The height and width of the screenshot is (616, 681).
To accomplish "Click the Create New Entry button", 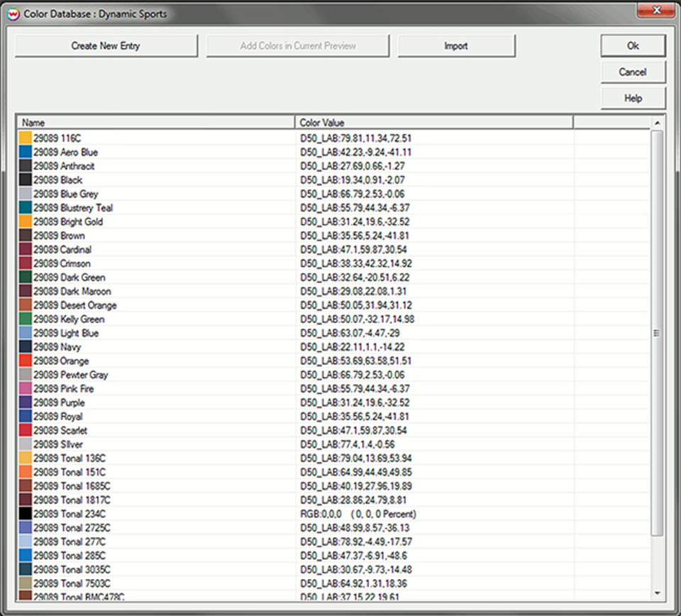I will tap(106, 46).
